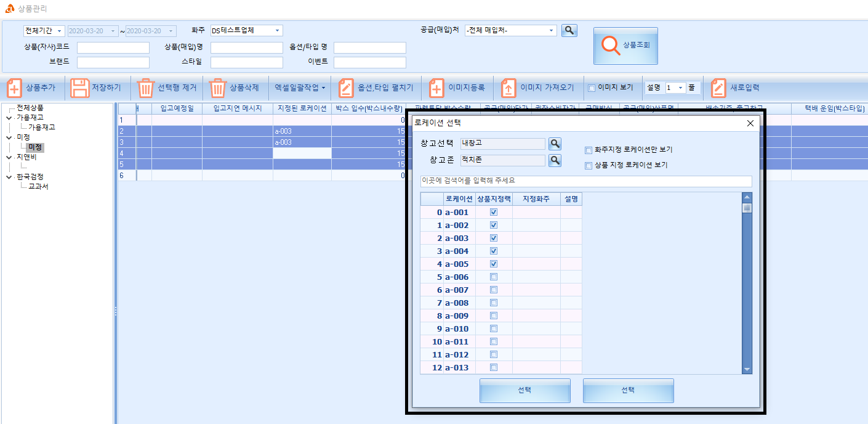Uncheck the a-004 location checkbox
Screen dimensions: 868x424
tap(493, 251)
